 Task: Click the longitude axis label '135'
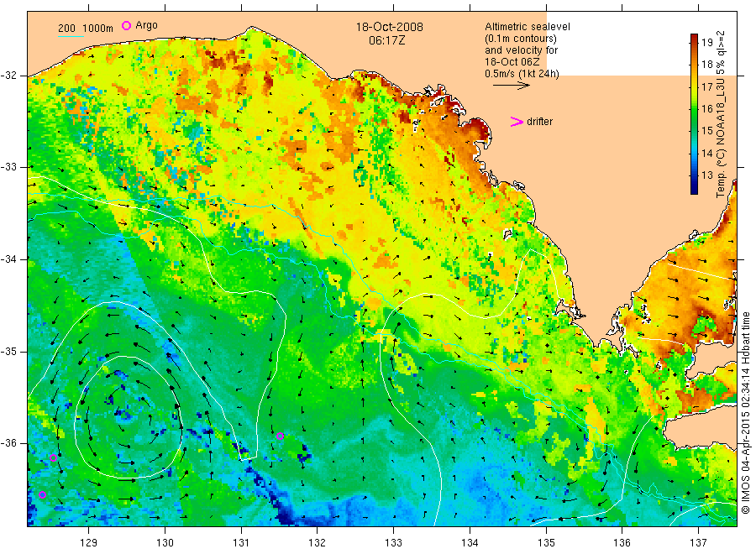(x=546, y=543)
